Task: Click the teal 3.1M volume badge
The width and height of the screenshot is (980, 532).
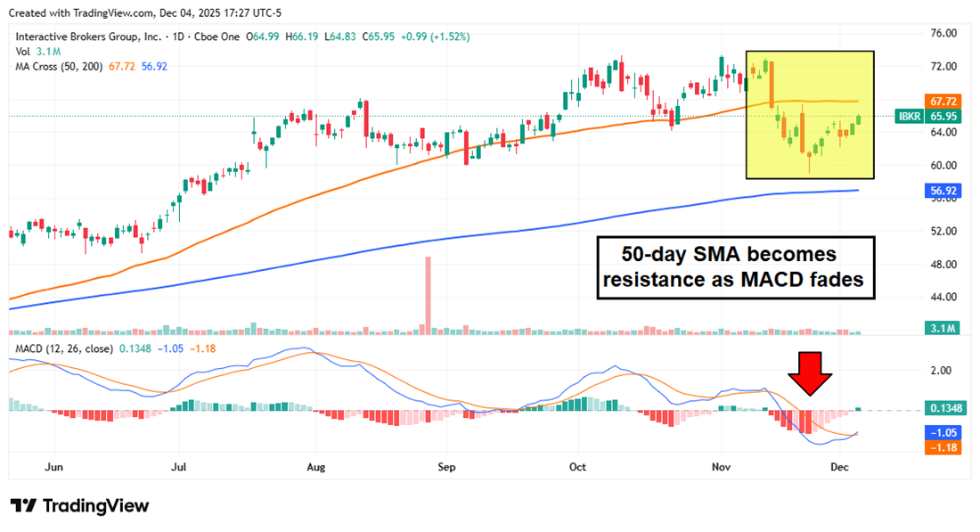Action: 943,329
